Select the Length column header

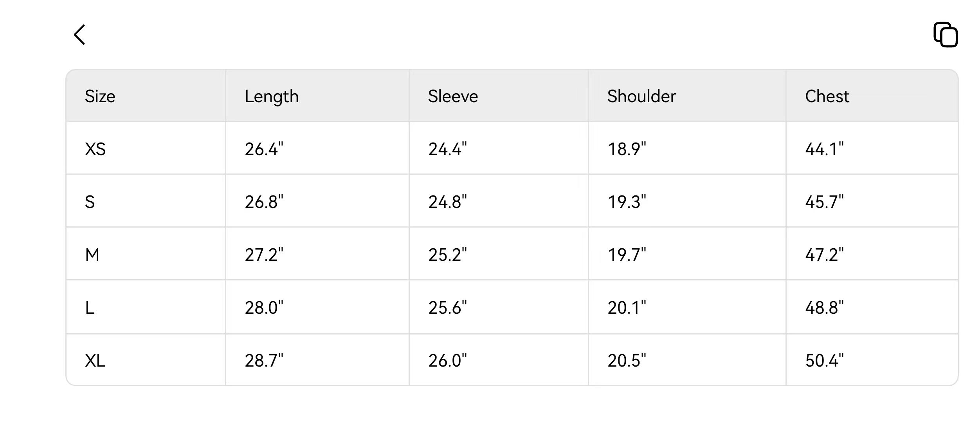(x=272, y=96)
